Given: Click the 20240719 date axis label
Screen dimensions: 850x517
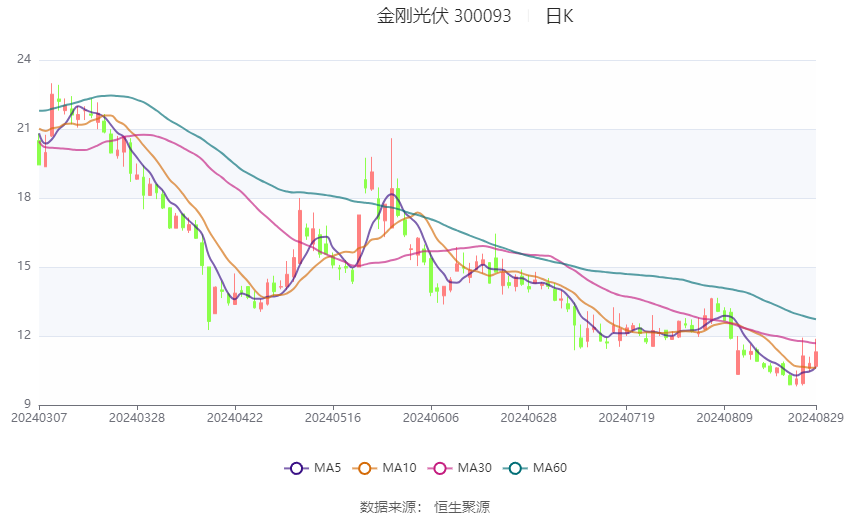Looking at the screenshot, I should tap(627, 418).
